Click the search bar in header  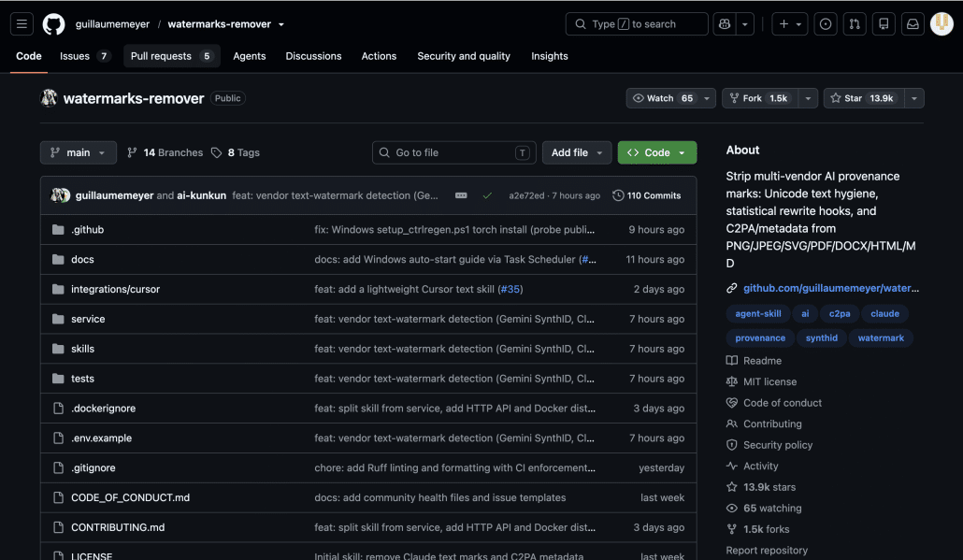(637, 24)
